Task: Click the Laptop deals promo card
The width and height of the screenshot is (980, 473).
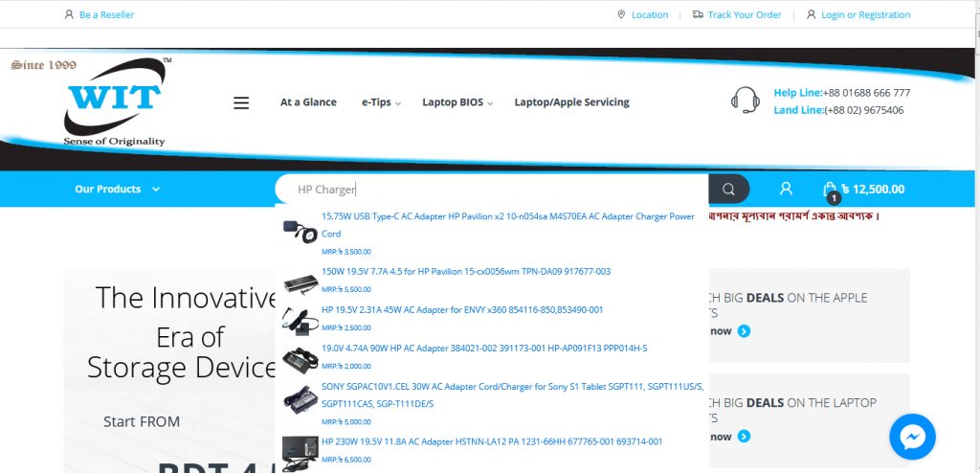Action: (809, 420)
